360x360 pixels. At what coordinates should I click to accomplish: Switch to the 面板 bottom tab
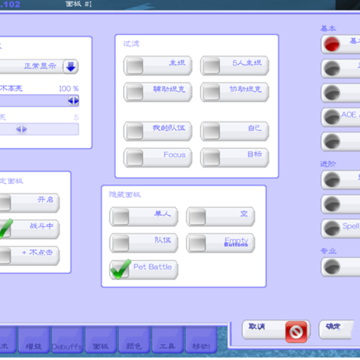(100, 340)
